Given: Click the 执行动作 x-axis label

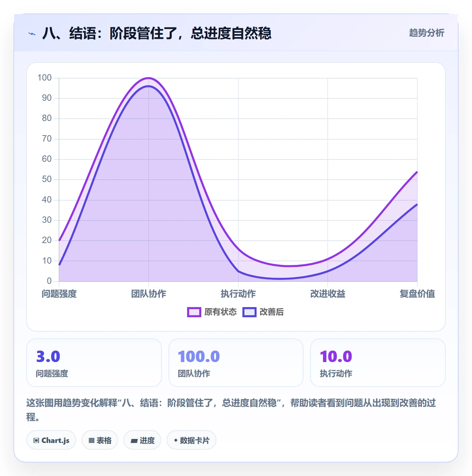Looking at the screenshot, I should [238, 294].
